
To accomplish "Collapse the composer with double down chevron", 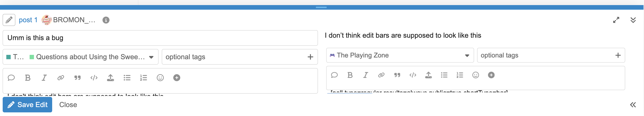I will coord(633,20).
